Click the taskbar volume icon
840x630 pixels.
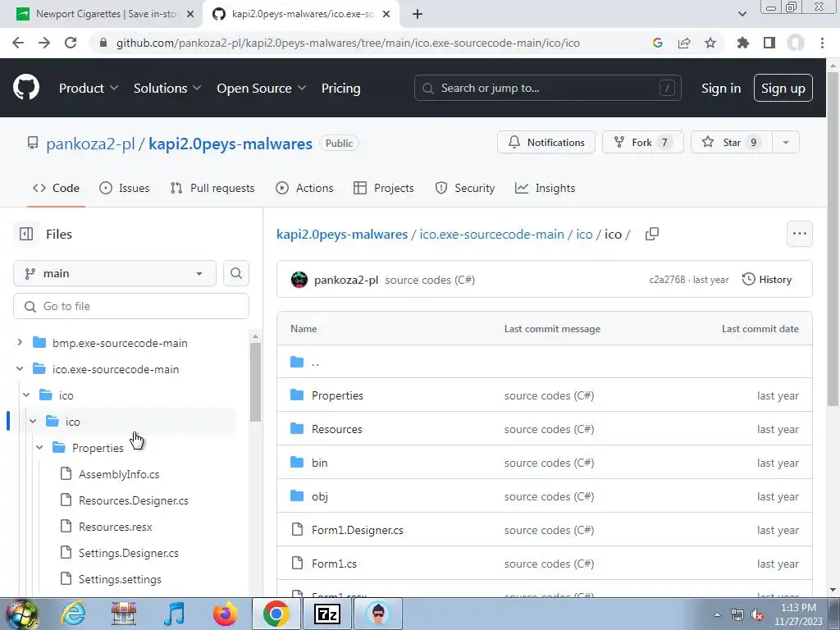(757, 615)
